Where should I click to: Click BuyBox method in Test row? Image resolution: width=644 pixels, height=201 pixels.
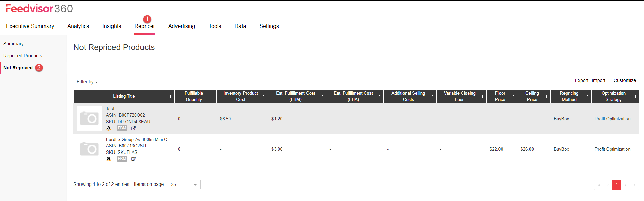click(561, 119)
